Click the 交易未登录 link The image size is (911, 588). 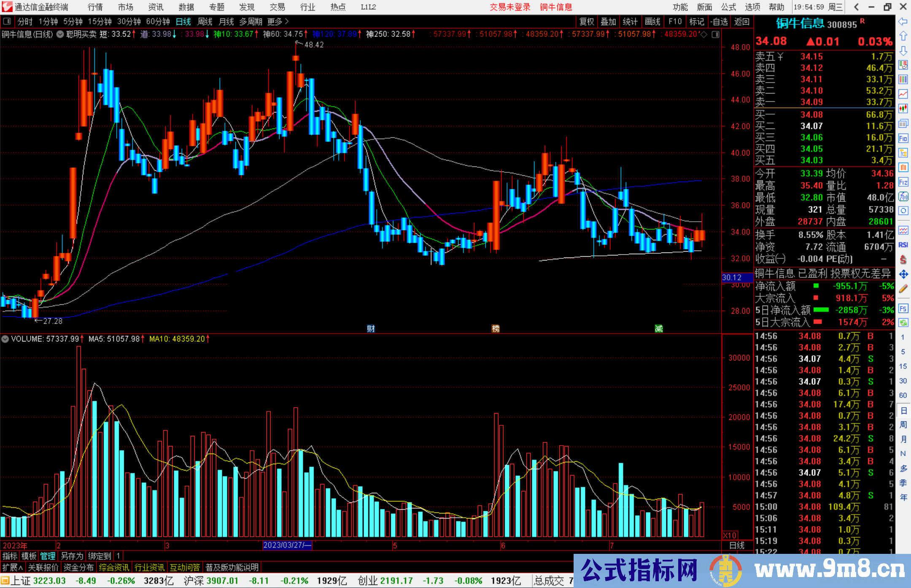[x=510, y=7]
